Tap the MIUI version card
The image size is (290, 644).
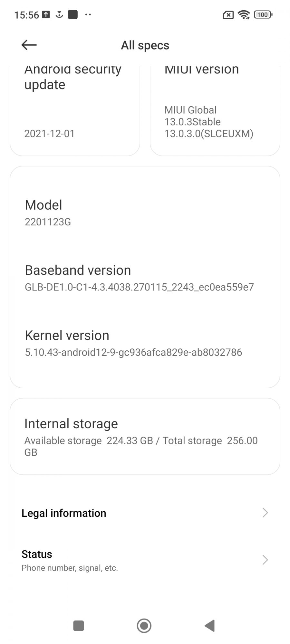pyautogui.click(x=215, y=111)
